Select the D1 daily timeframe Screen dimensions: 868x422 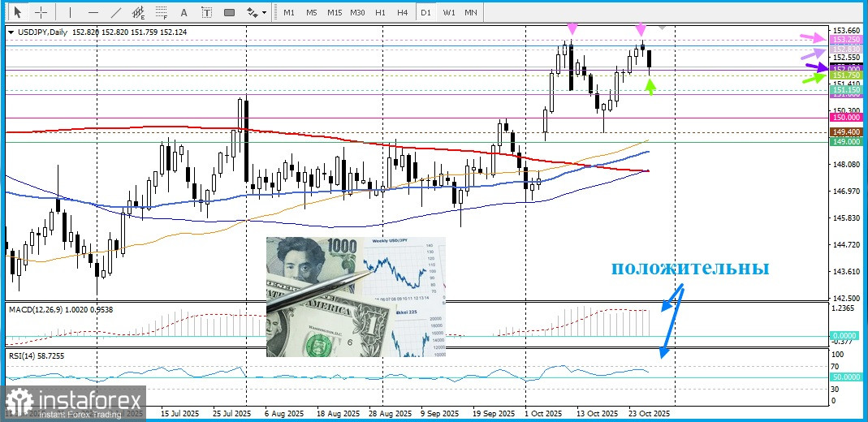(x=425, y=12)
